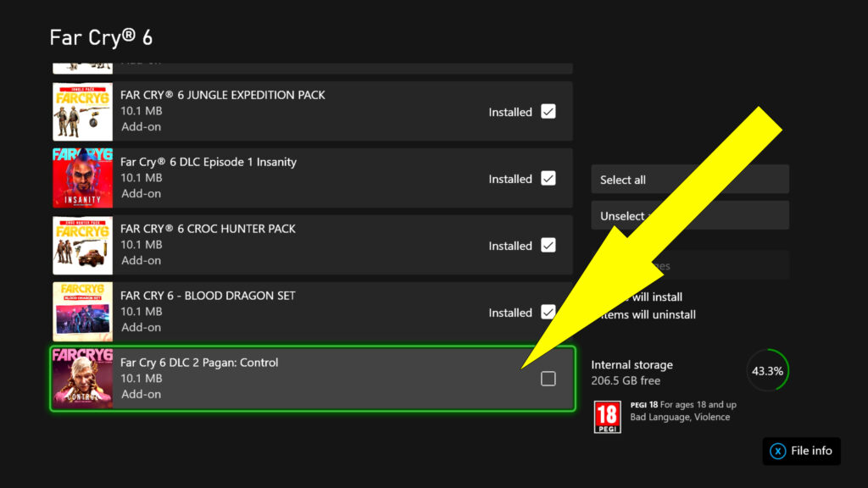The height and width of the screenshot is (488, 868).
Task: Open File info with the X button
Action: coord(801,451)
